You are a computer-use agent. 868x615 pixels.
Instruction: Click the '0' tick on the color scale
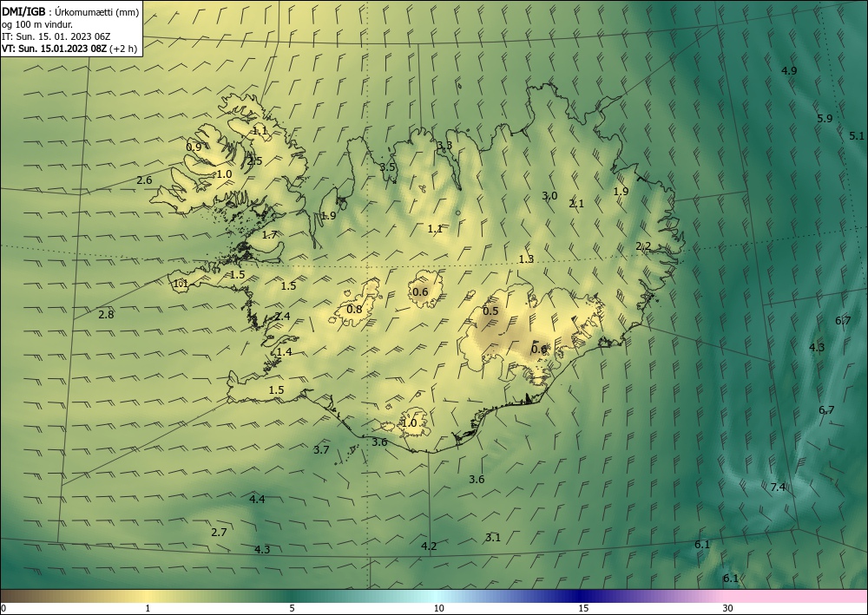click(3, 609)
